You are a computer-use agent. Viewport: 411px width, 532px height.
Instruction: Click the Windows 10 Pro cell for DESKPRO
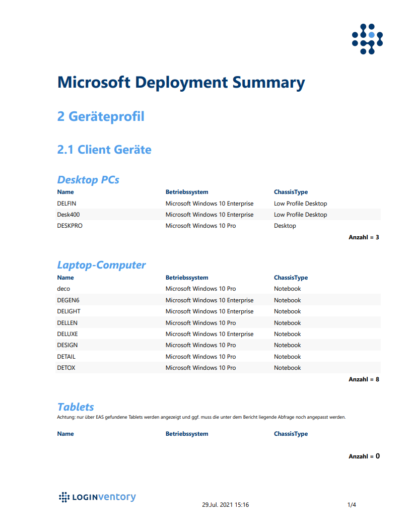coord(201,226)
